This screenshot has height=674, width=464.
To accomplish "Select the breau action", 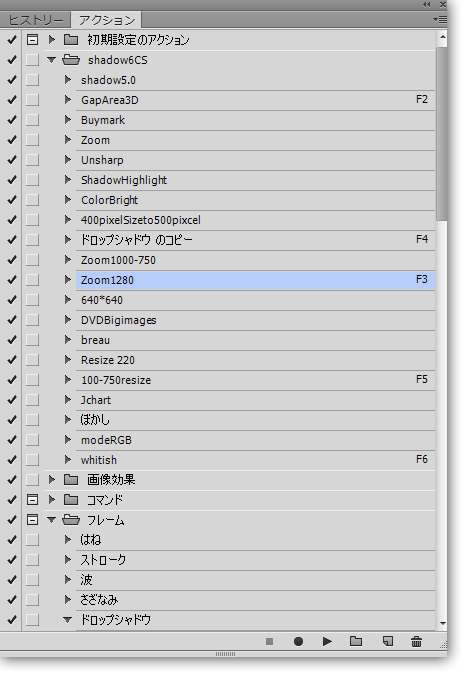I will pyautogui.click(x=255, y=340).
